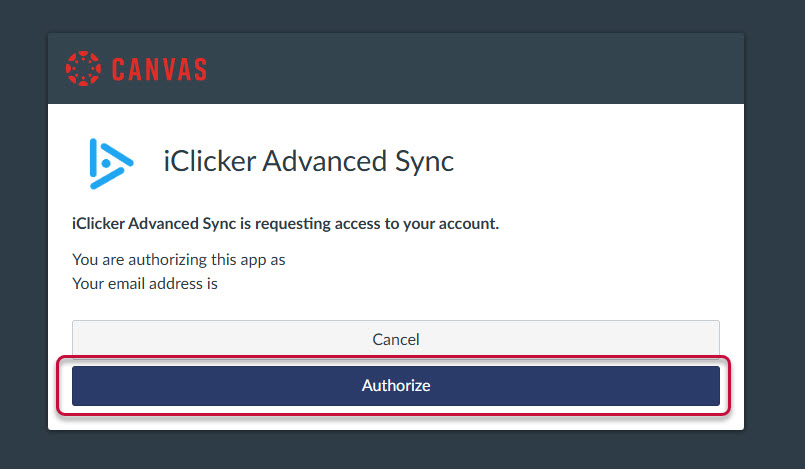The image size is (805, 469).
Task: Click the Authorize button
Action: point(395,385)
